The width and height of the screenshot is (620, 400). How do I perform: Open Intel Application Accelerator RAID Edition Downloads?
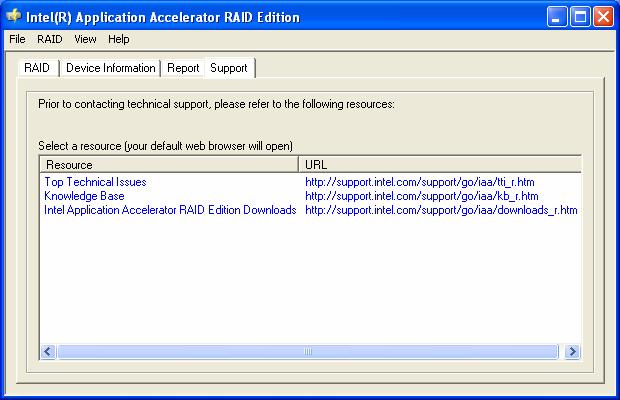tap(170, 210)
